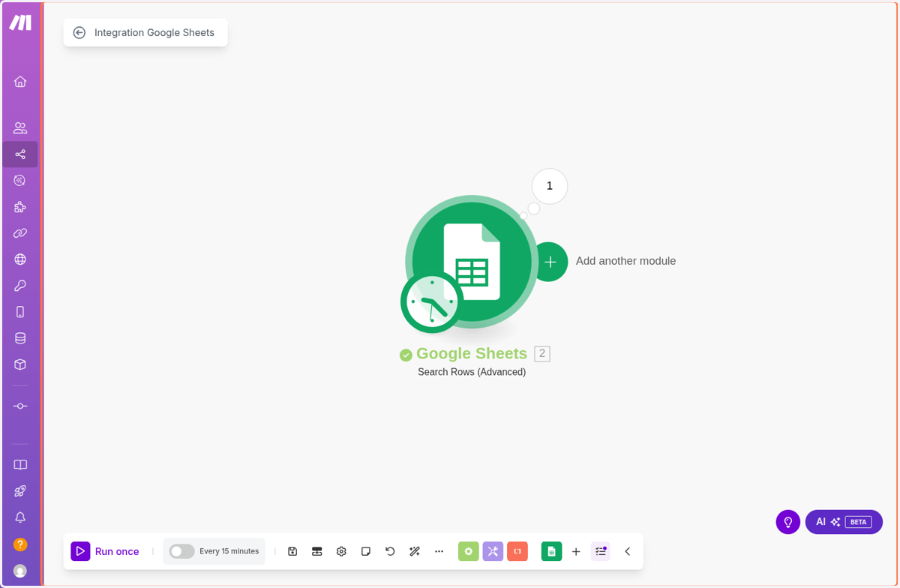Open the Resource hub book icon
900x588 pixels.
(x=20, y=464)
